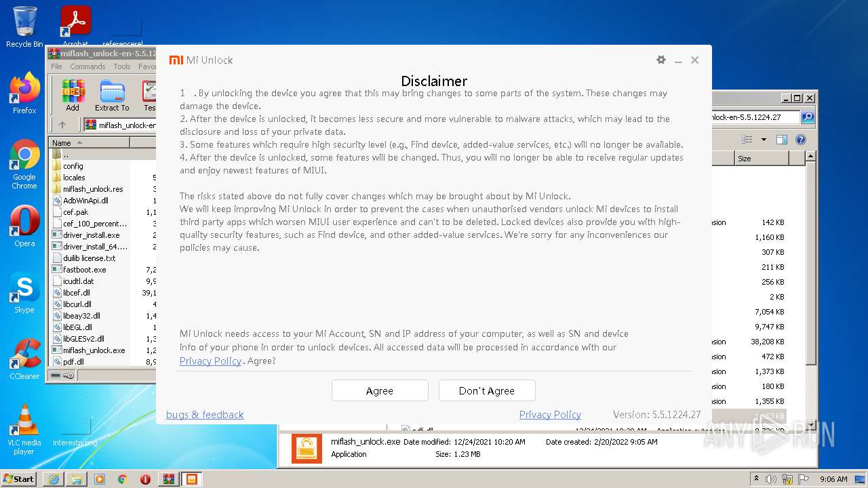Open Commands menu in WinRAR
The image size is (868, 488).
coord(87,66)
